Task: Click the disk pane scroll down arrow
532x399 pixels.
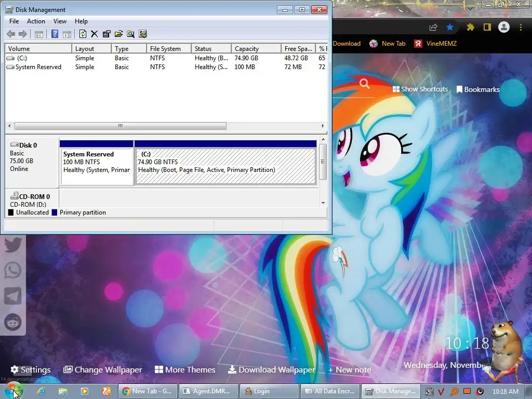Action: (323, 203)
